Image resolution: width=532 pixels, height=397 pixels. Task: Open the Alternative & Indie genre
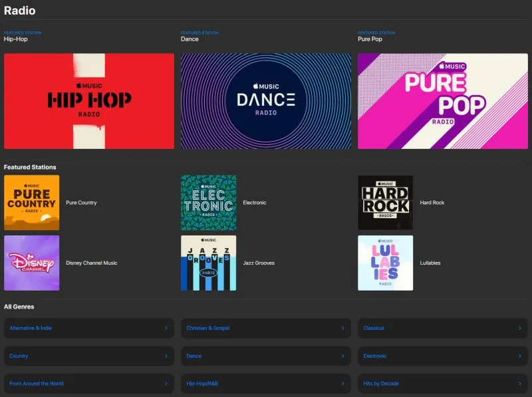(89, 328)
